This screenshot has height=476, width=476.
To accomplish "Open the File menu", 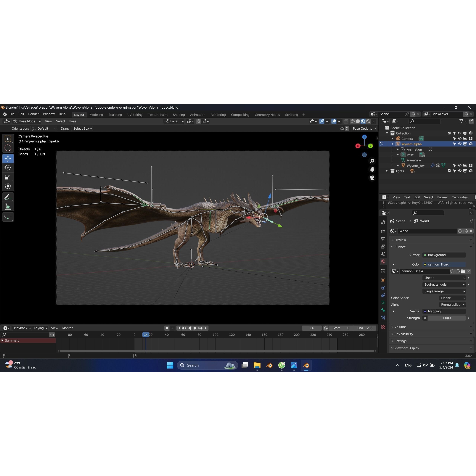I will pos(12,114).
